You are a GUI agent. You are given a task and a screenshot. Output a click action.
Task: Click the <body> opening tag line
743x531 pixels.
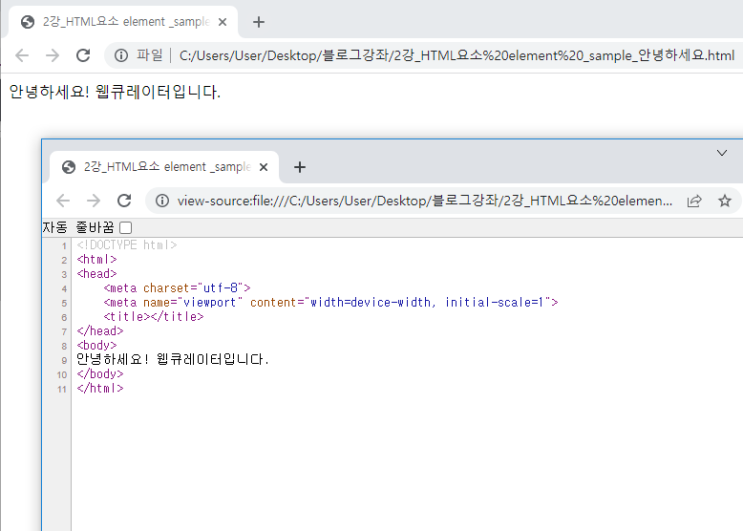[97, 345]
